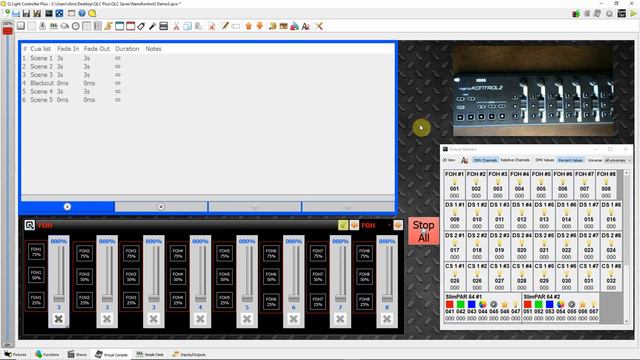The image size is (640, 360).
Task: Switch to the Simple Desk tab
Action: point(150,354)
